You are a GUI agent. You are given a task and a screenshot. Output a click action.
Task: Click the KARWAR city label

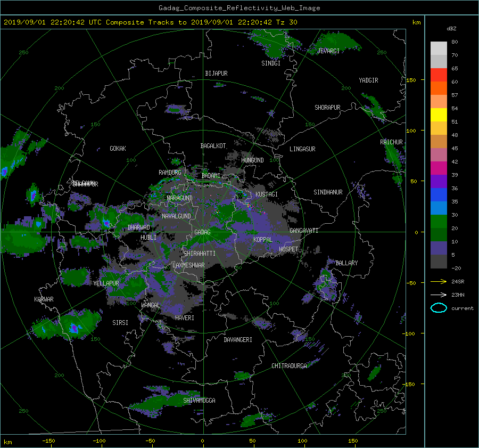tap(44, 299)
